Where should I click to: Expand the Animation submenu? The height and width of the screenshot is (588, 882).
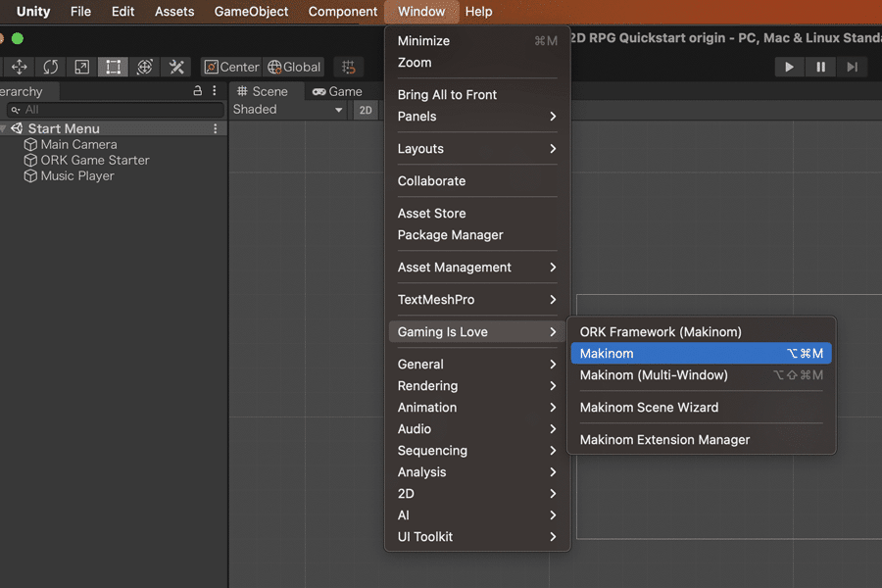477,408
